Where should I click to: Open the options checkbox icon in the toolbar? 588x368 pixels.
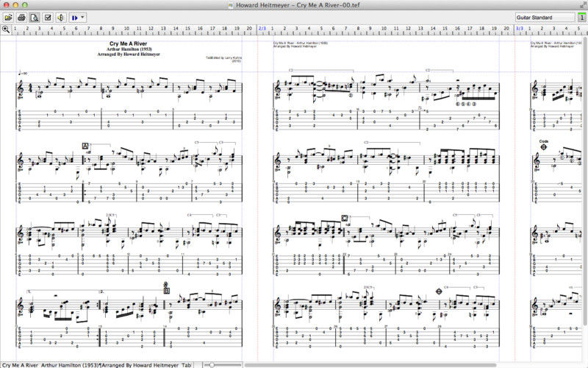point(48,17)
